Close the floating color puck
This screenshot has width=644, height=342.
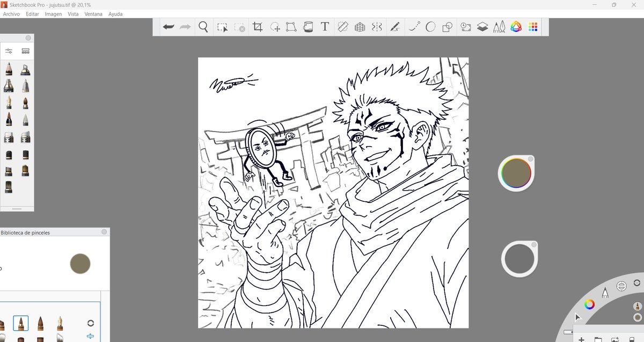point(530,159)
